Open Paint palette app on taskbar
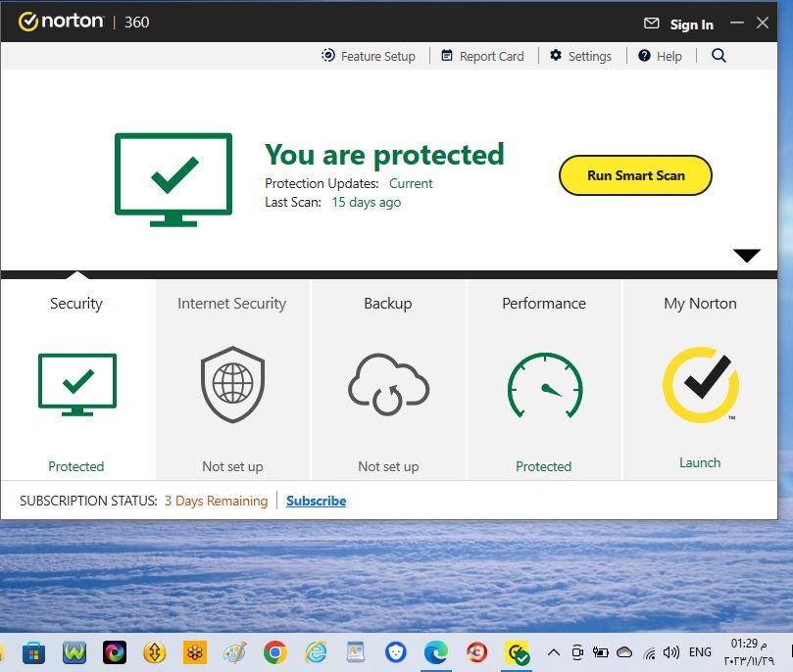 tap(235, 652)
